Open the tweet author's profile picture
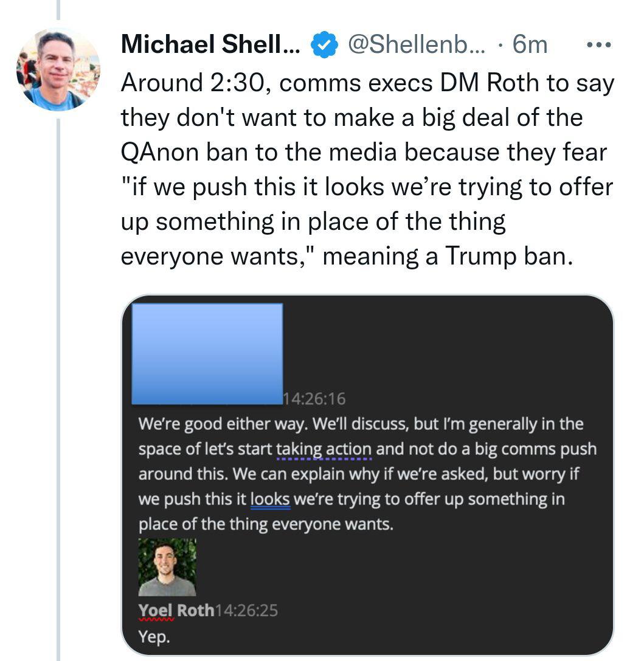Screen dimensions: 644x661 click(x=58, y=69)
